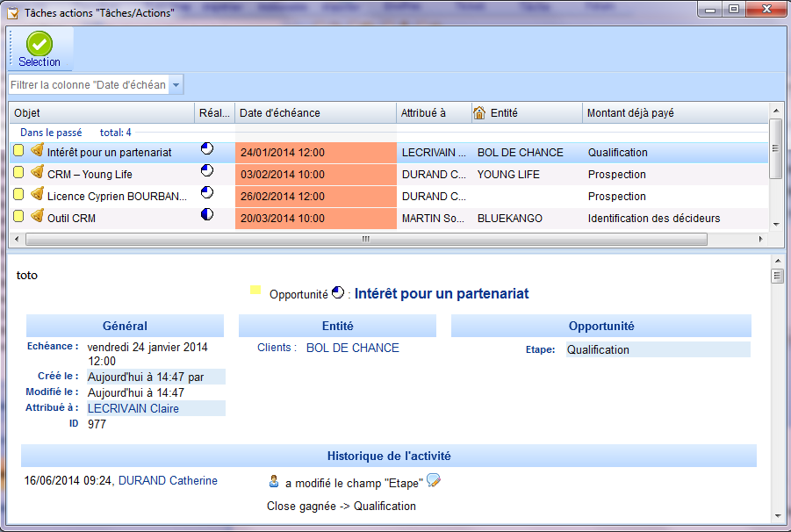This screenshot has width=791, height=532.
Task: Select the date cell 24/01/2014 12:00
Action: pos(316,152)
